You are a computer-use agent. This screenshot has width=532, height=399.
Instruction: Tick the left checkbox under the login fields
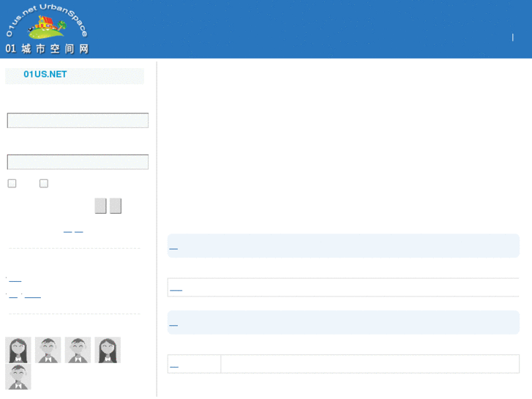[12, 183]
